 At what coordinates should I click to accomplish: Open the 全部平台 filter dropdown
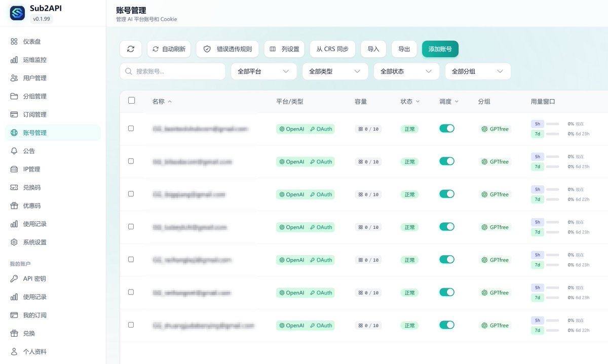point(264,71)
